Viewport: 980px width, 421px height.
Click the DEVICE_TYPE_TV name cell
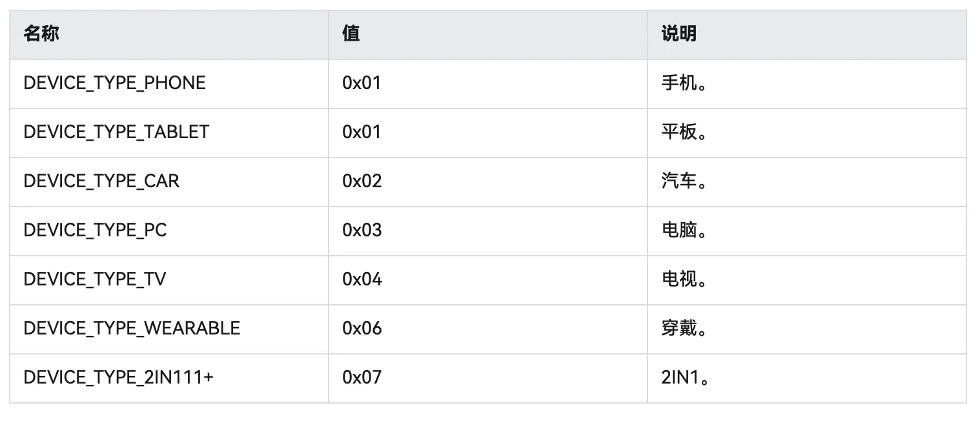pos(94,280)
